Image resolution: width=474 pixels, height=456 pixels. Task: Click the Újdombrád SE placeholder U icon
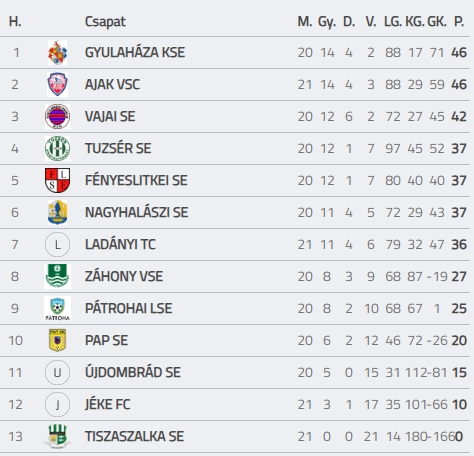[x=57, y=373]
